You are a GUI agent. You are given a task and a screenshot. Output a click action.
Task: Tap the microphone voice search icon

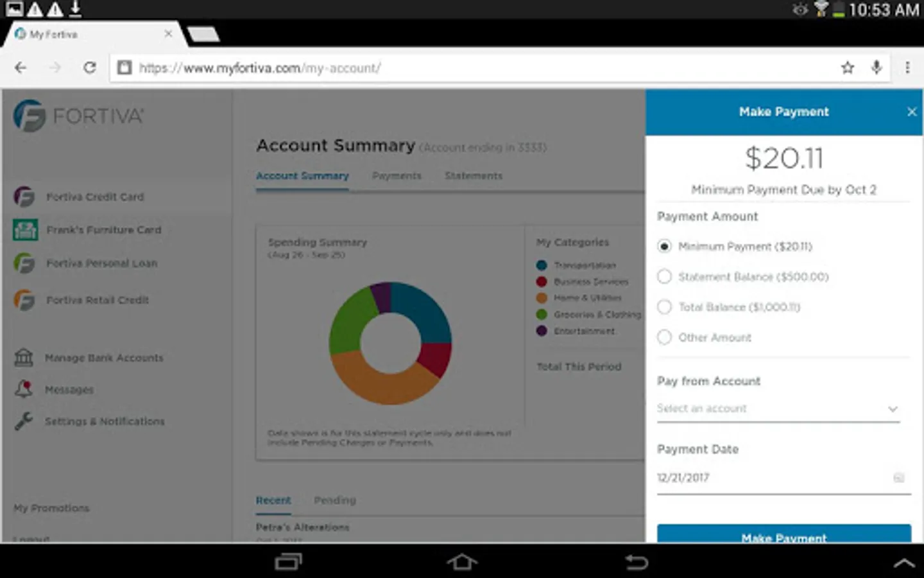click(877, 67)
